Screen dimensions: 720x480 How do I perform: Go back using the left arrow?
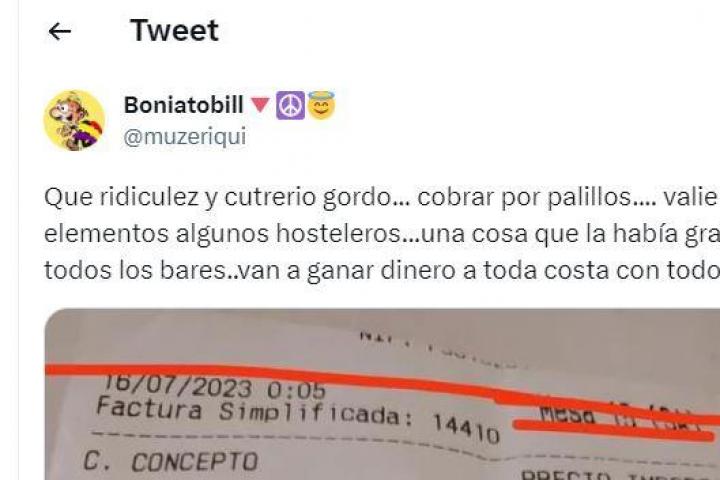point(60,32)
